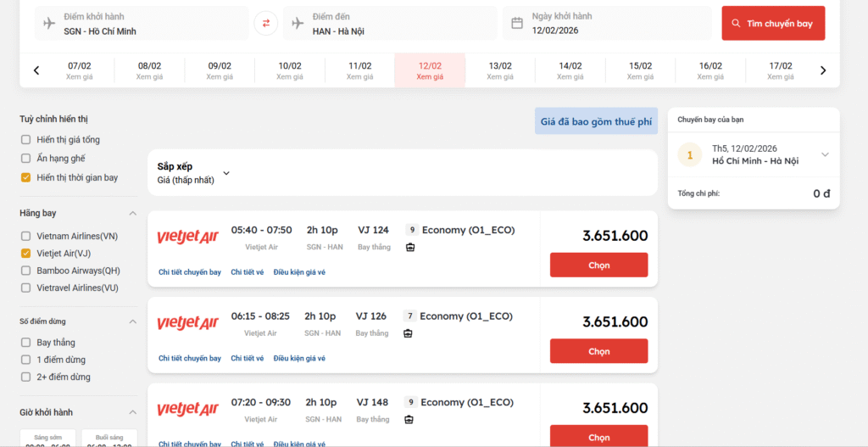Switch to the 10/02 date tab
This screenshot has width=868, height=447.
pos(290,70)
